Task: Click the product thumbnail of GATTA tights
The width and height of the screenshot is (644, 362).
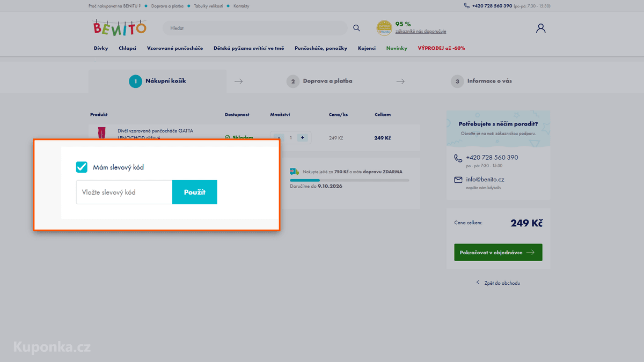Action: tap(102, 133)
